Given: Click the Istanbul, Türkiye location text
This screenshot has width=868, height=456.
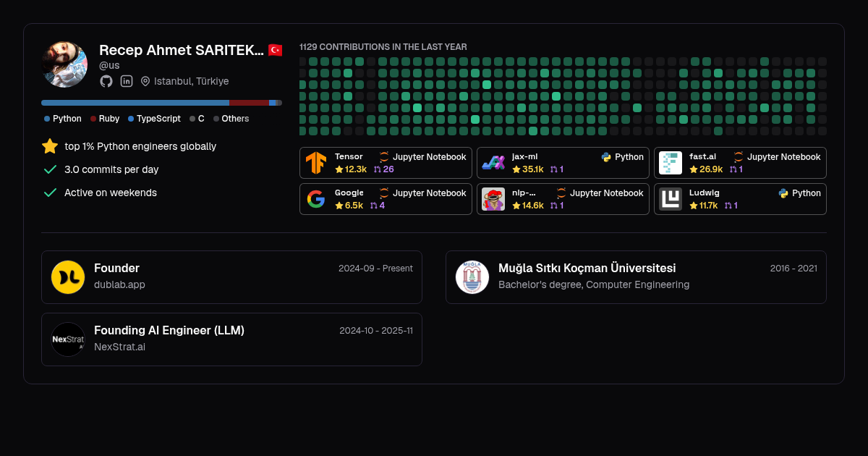Looking at the screenshot, I should 192,81.
